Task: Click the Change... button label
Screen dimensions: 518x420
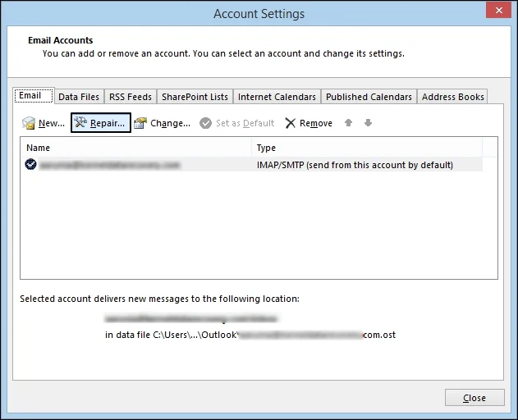Action: [x=170, y=123]
